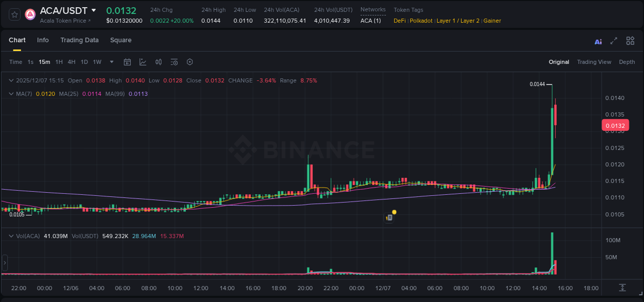Switch to the Trading Data tab
This screenshot has width=644, height=302.
point(79,40)
